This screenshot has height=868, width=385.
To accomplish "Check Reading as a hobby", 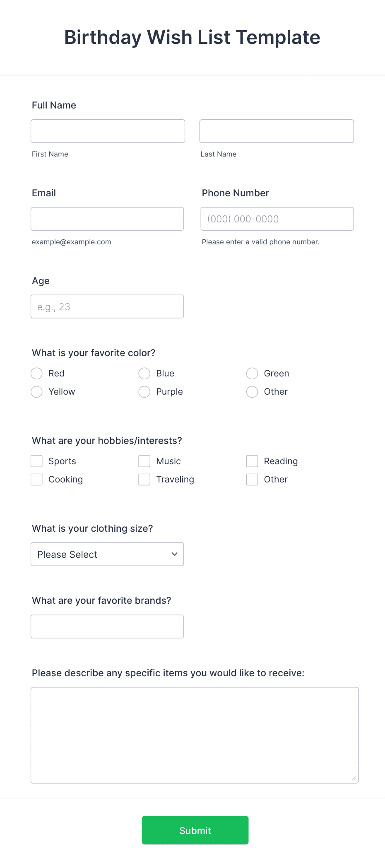I will click(252, 461).
